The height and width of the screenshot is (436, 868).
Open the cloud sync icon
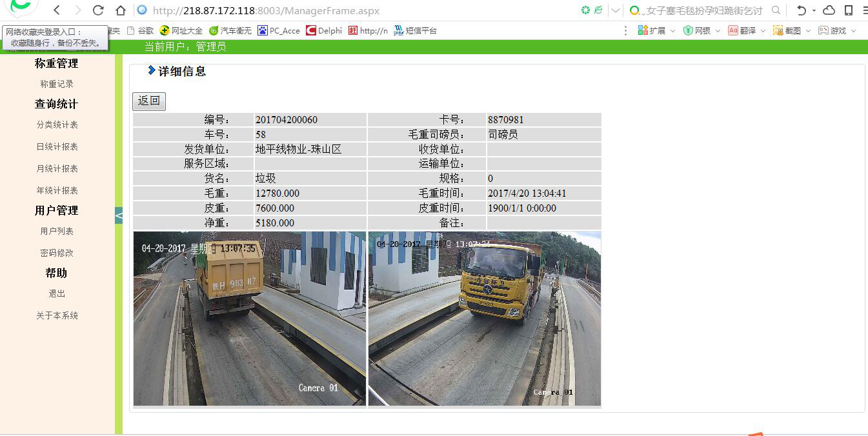coord(829,10)
